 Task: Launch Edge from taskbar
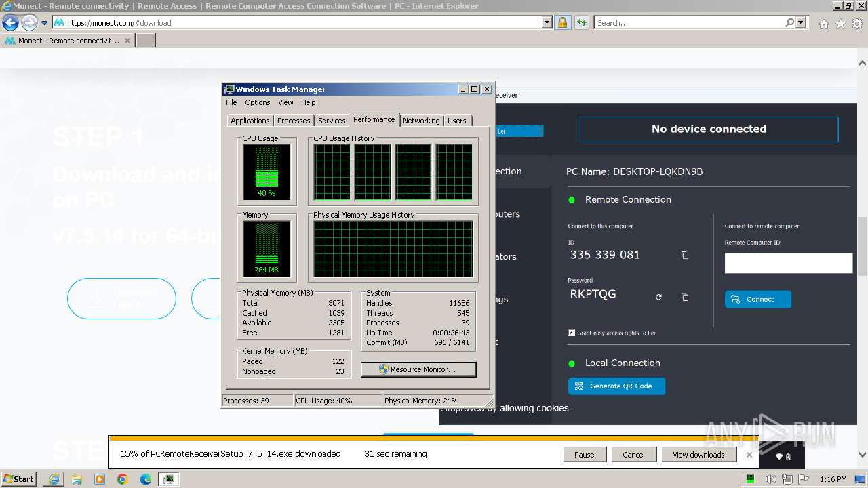click(x=146, y=479)
